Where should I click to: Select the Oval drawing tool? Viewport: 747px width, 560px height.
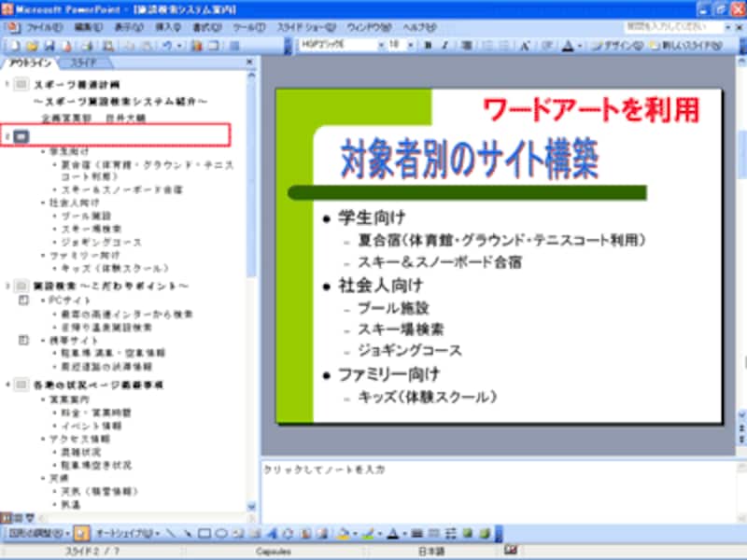click(221, 534)
